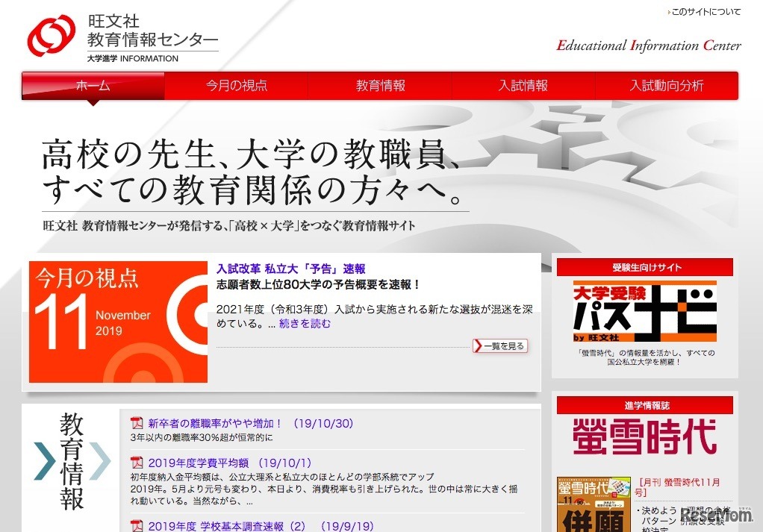Viewport: 763px width, 532px height.
Task: Select the 今月の視点 navigation tab
Action: (x=236, y=86)
